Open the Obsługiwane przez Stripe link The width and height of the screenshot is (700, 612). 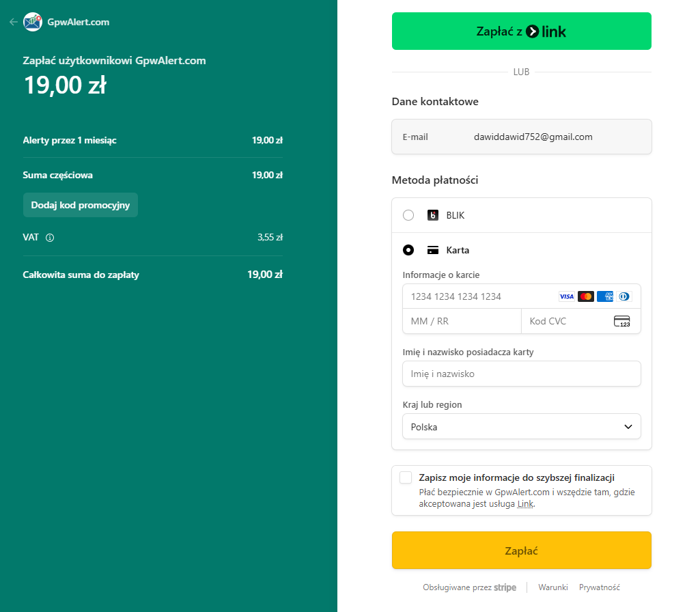click(469, 587)
